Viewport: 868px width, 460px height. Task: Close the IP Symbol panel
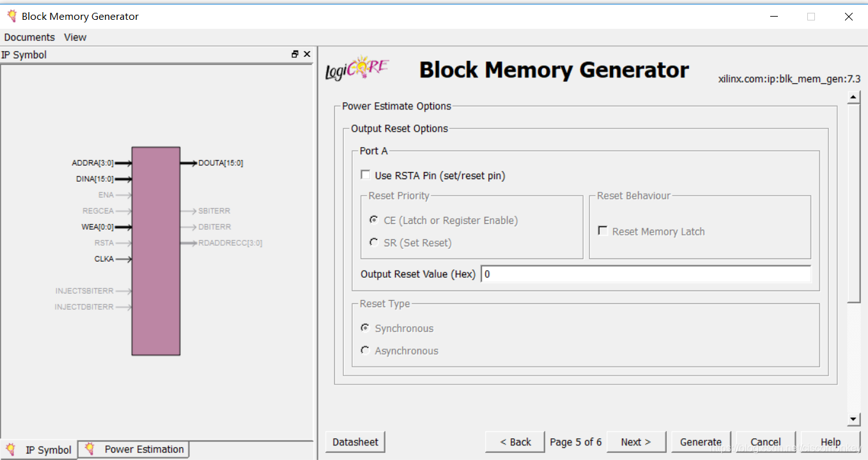coord(307,54)
